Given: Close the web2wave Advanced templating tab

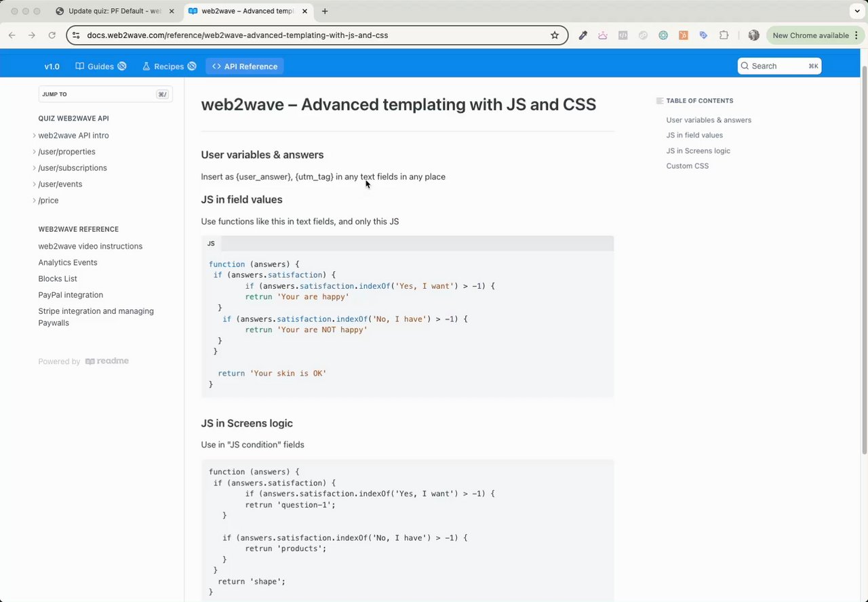Looking at the screenshot, I should click(x=304, y=11).
